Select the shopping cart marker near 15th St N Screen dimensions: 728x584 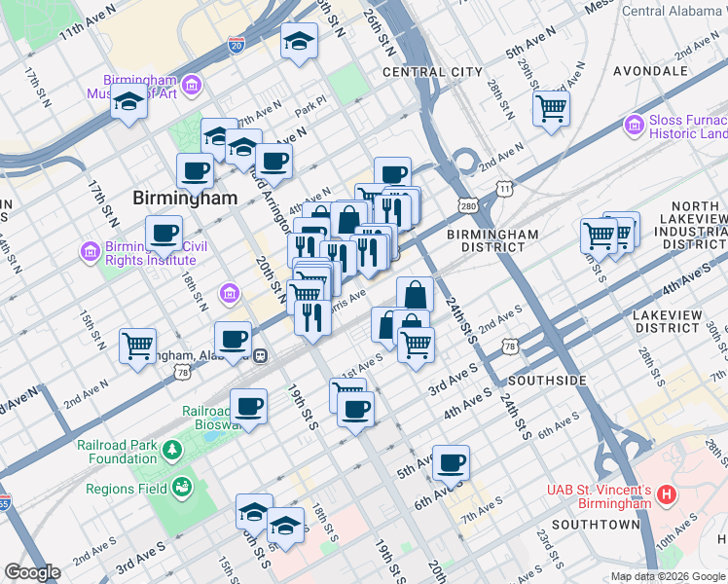137,347
